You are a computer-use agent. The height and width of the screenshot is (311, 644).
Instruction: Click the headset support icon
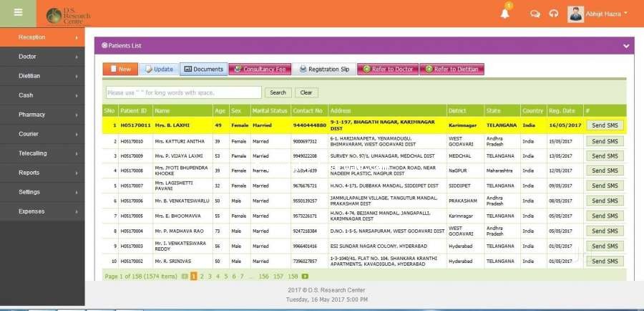click(553, 14)
